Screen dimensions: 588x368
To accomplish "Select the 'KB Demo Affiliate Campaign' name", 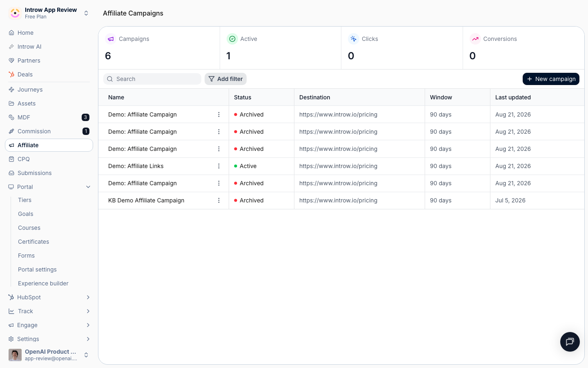I will (146, 200).
